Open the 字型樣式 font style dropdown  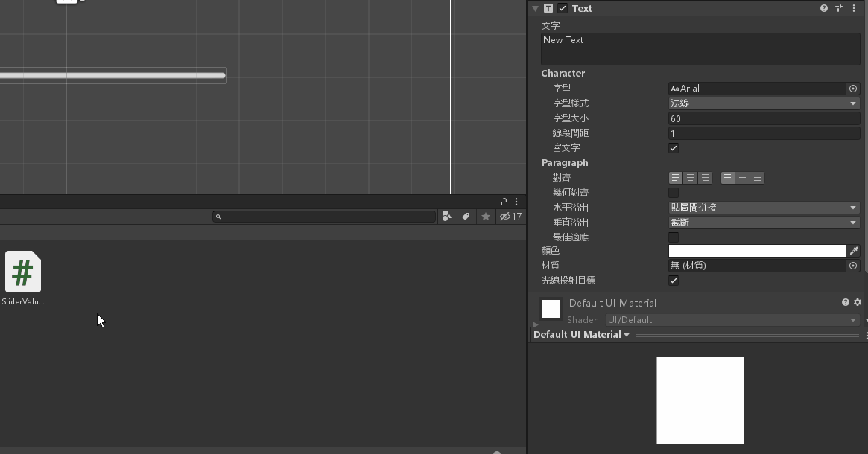tap(764, 103)
